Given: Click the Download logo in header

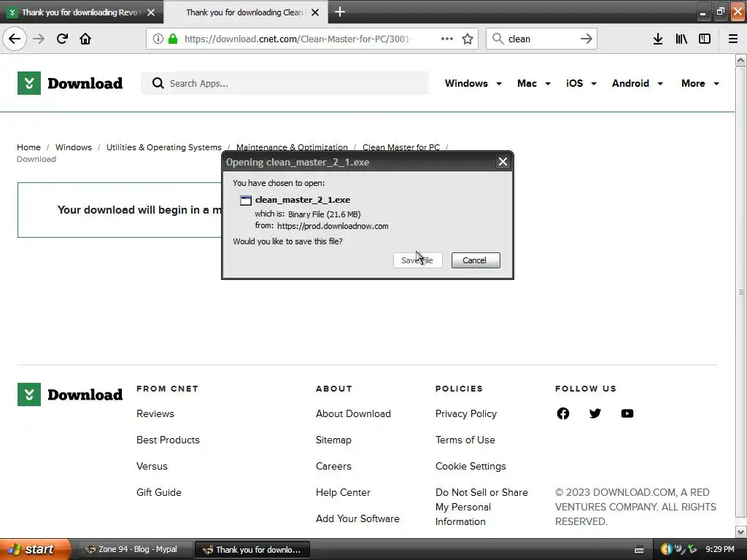Looking at the screenshot, I should coord(70,83).
